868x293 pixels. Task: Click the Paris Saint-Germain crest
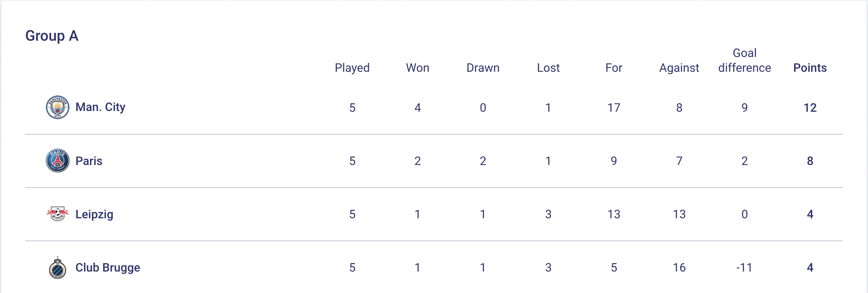click(x=57, y=161)
